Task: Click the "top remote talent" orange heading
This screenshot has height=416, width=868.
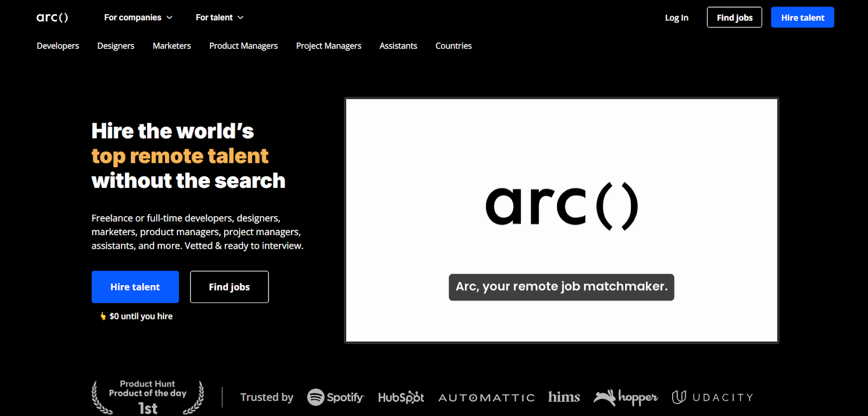Action: click(x=180, y=156)
